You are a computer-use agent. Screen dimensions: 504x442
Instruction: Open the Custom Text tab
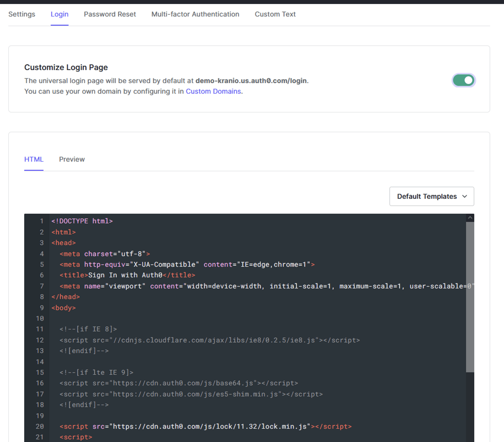pos(275,14)
